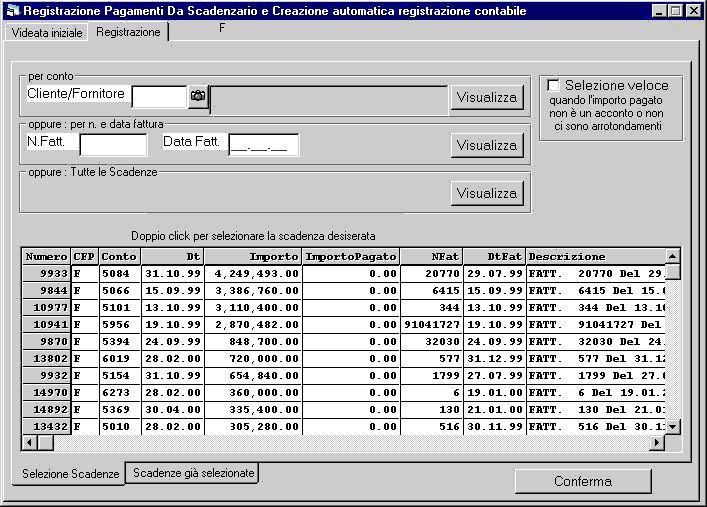Click the DtFat cell 30.11.99
This screenshot has height=507, width=707.
(495, 426)
